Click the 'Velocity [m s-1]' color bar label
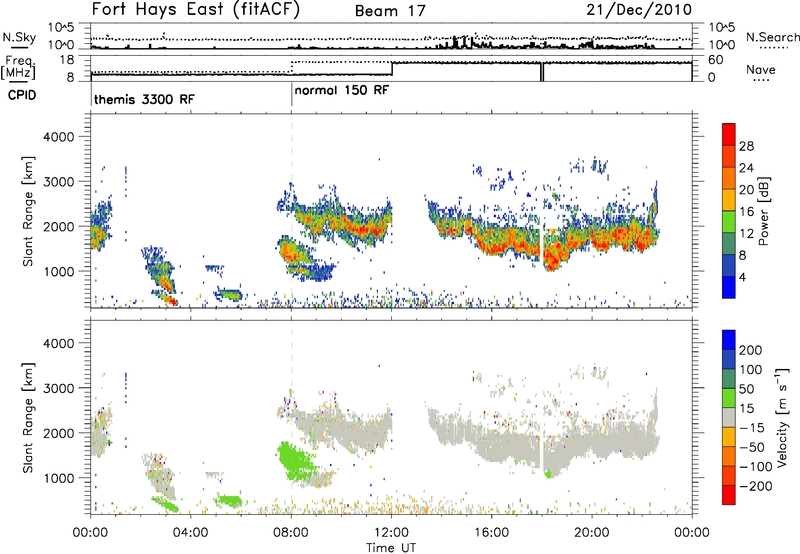Image resolution: width=800 pixels, height=554 pixels. point(782,417)
